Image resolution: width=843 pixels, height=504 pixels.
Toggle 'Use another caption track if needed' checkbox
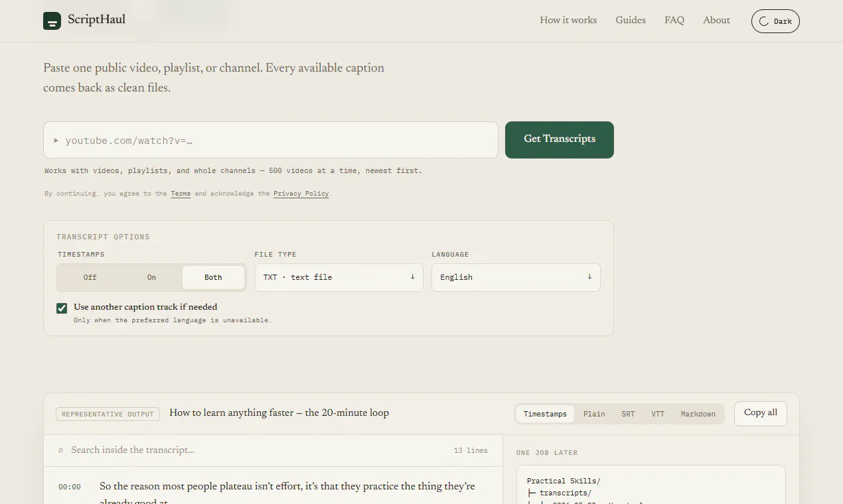pos(62,308)
